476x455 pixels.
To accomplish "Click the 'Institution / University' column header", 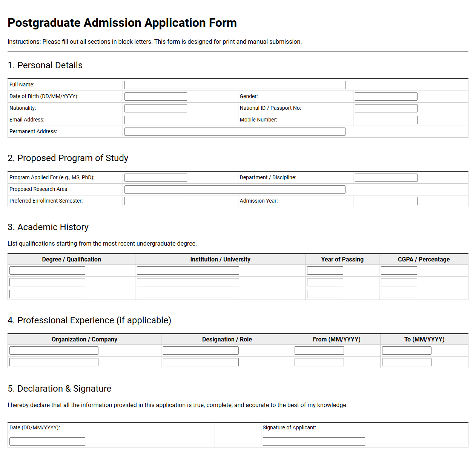I will 220,260.
